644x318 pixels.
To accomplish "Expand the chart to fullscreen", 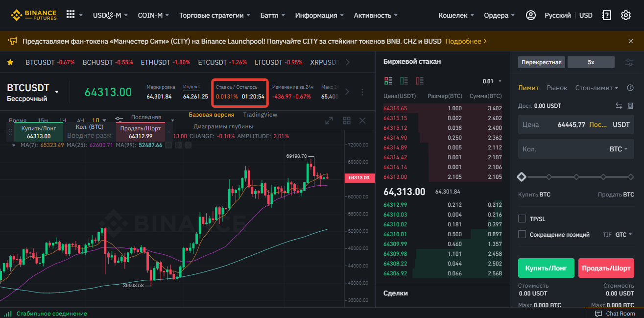I will tap(329, 121).
